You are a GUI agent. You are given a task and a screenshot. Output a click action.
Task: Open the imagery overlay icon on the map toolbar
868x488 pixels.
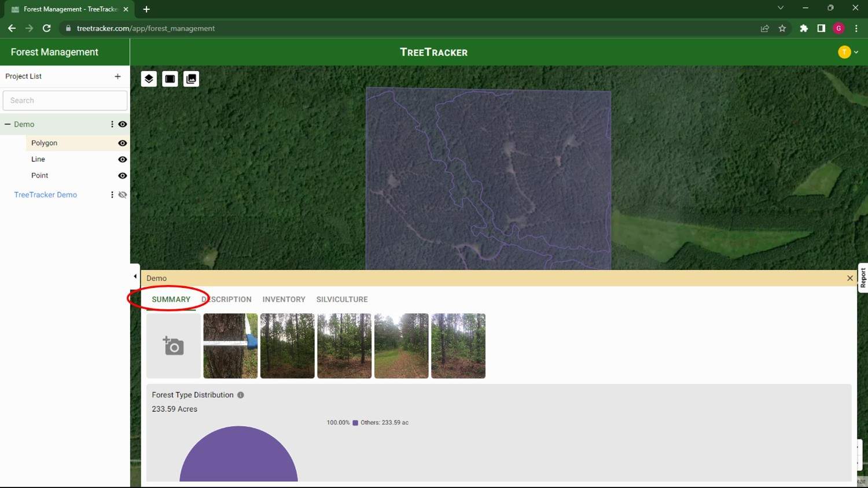191,79
